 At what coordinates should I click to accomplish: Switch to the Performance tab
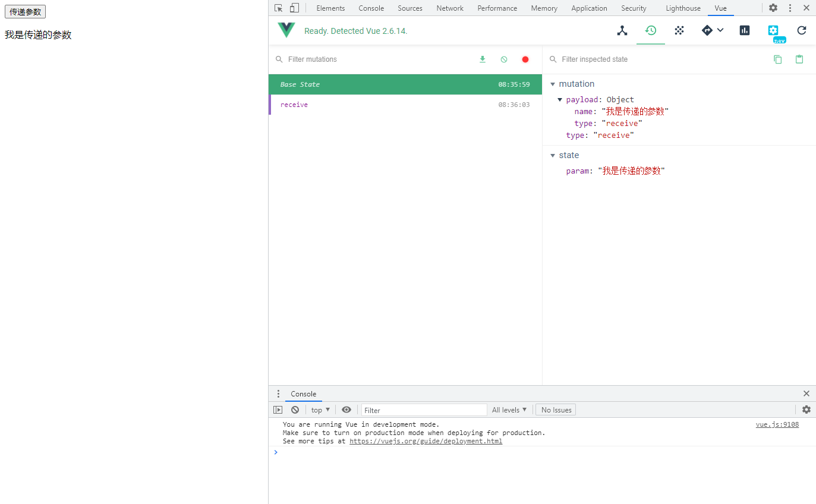[x=497, y=8]
